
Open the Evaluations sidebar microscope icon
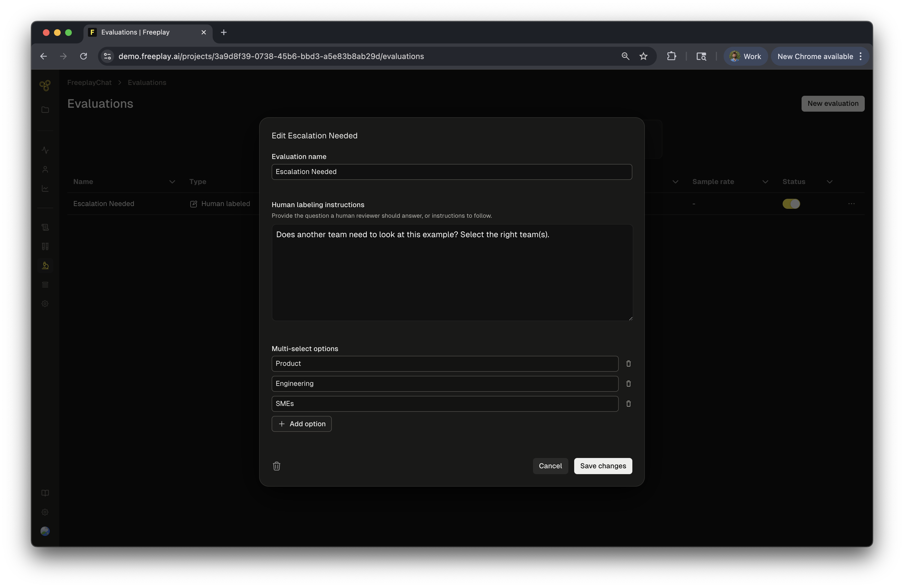pos(45,266)
